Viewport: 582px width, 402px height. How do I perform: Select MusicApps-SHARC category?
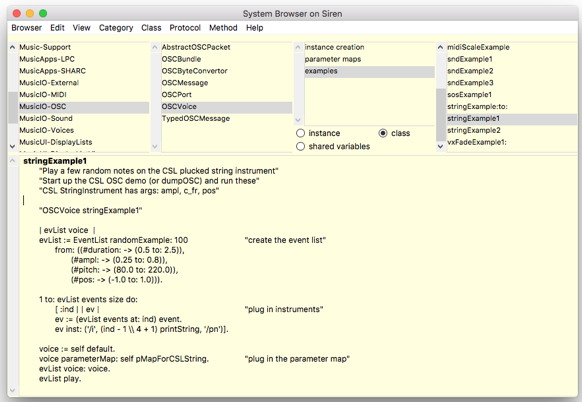[84, 71]
